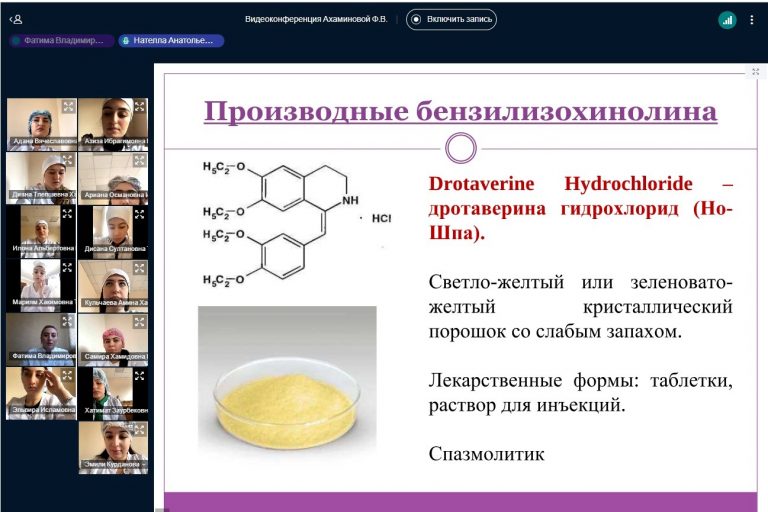
Task: Select the Эмили Курданова name label
Action: coord(113,464)
